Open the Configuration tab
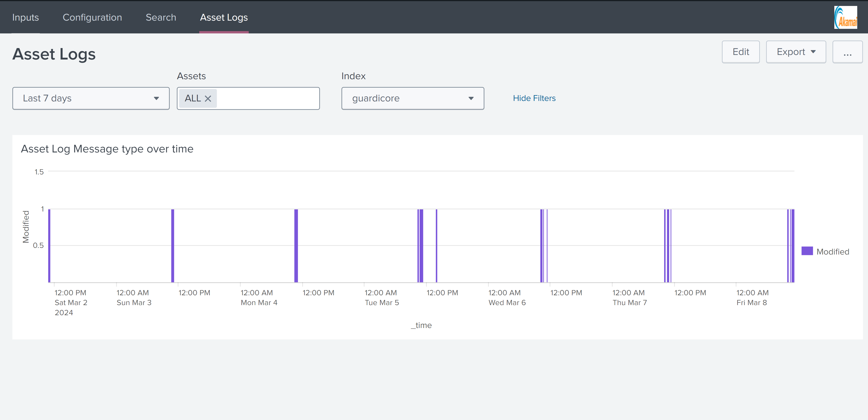 click(x=92, y=17)
